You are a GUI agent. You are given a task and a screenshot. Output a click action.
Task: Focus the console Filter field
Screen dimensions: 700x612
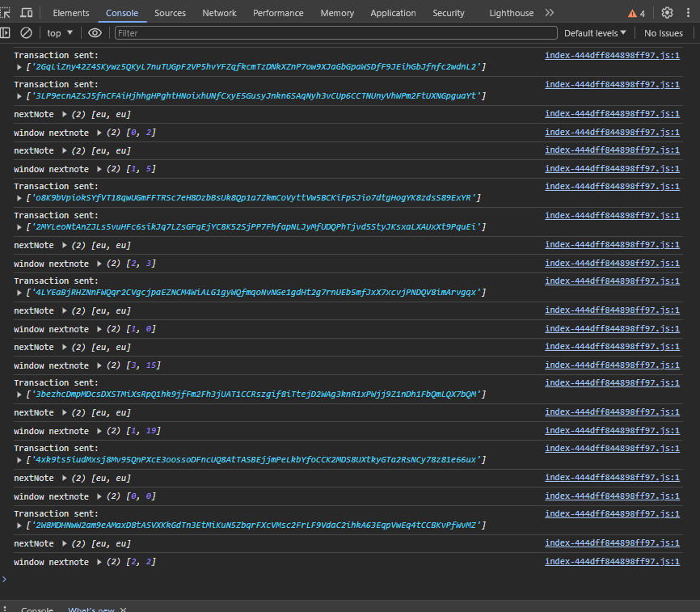coord(335,33)
